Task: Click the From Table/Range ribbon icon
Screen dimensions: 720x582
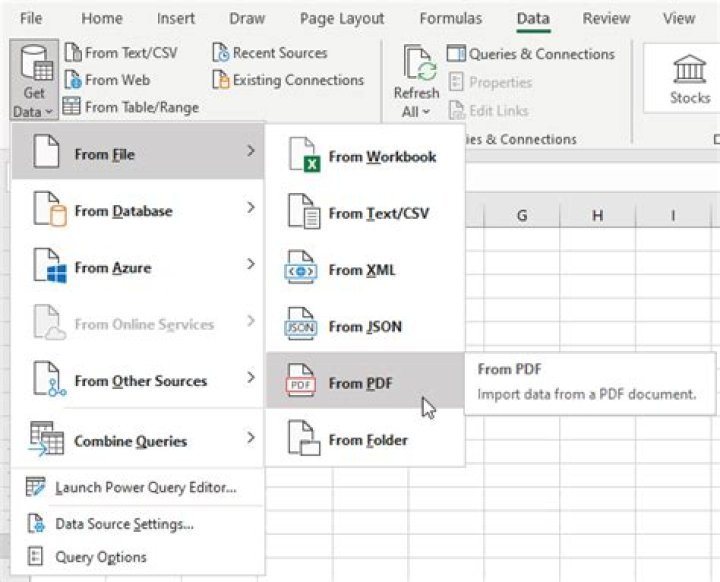Action: click(x=72, y=106)
